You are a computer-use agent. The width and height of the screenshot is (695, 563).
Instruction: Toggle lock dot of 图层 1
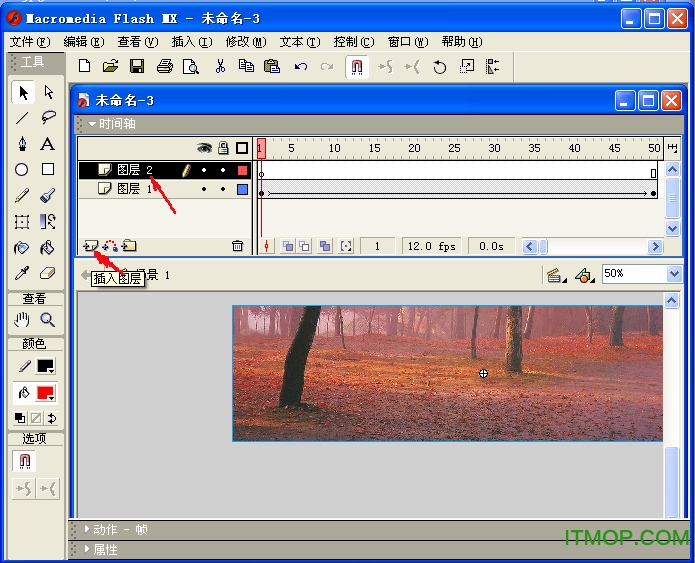[223, 189]
